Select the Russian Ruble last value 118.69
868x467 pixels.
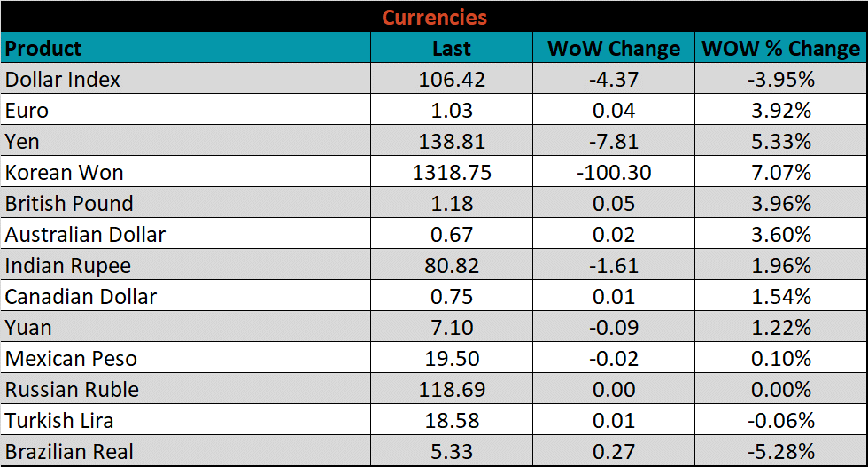click(x=452, y=389)
